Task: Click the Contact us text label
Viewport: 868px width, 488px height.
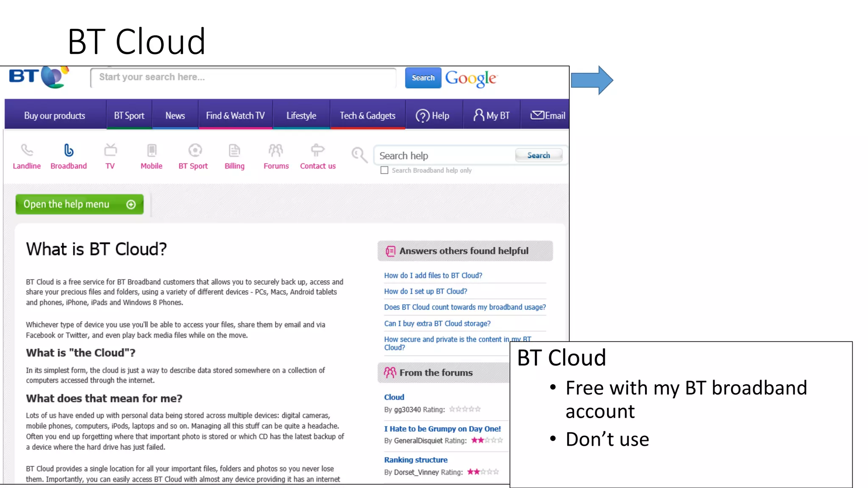Action: (318, 166)
